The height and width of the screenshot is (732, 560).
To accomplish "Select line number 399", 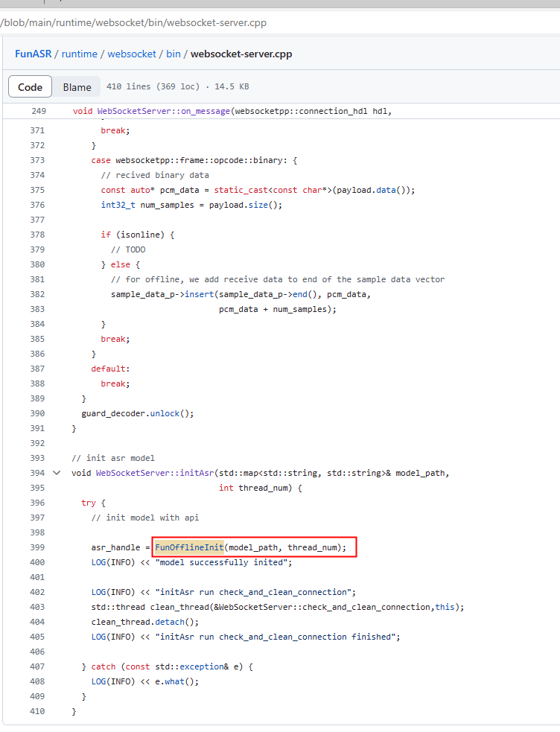I will click(x=37, y=547).
